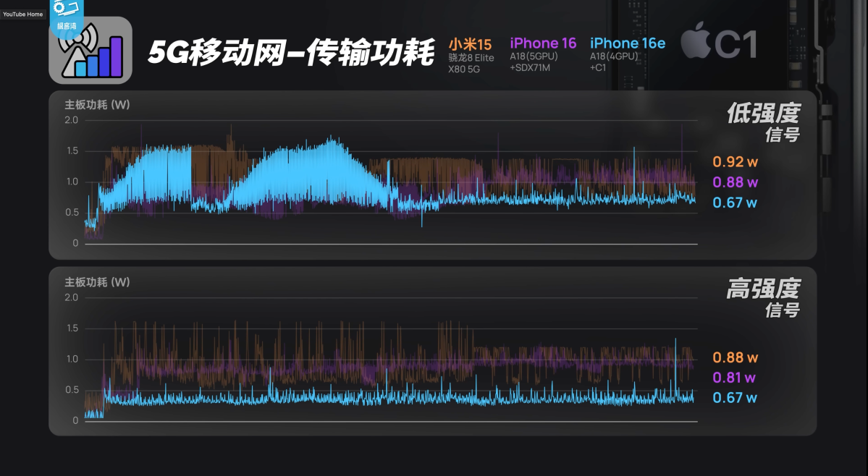
Task: Click the Apple C1 chip logo
Action: [719, 41]
